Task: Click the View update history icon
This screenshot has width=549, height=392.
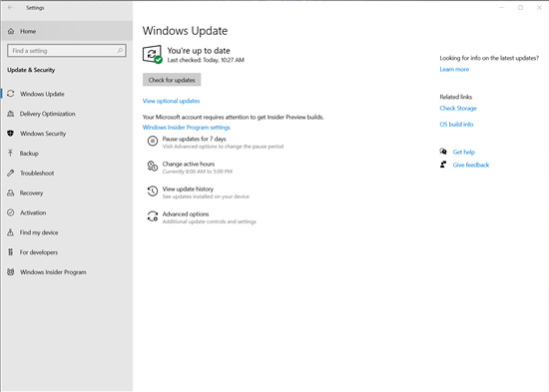Action: [153, 192]
